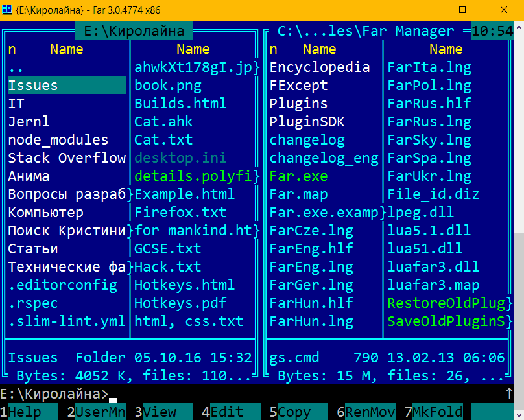Screen dimensions: 524x420
Task: Click the 4 Edit key bar button
Action: pos(232,412)
